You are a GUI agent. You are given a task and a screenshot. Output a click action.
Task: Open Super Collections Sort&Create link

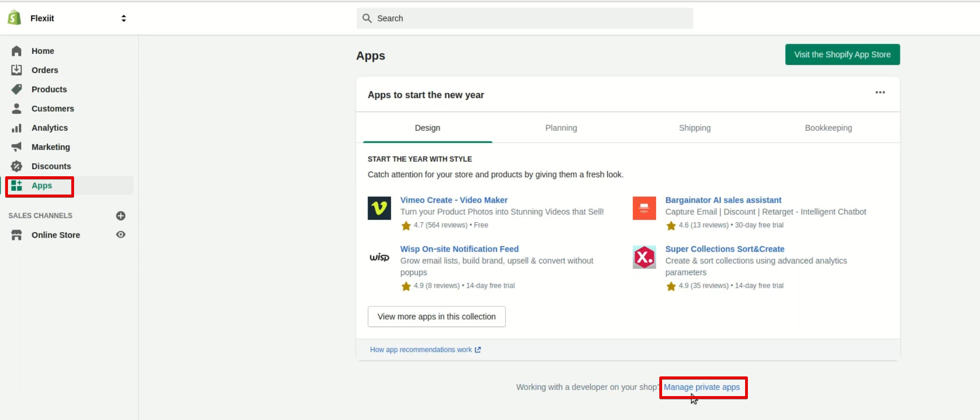point(725,249)
